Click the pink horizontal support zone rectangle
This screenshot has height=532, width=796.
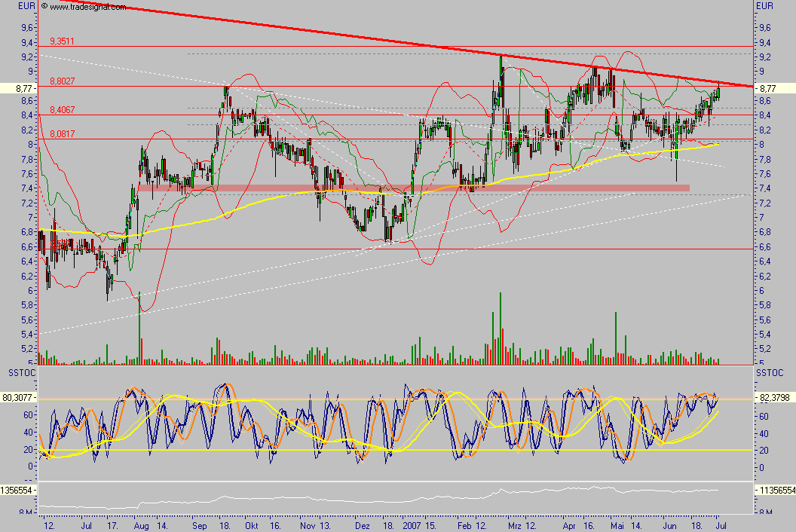coord(413,187)
